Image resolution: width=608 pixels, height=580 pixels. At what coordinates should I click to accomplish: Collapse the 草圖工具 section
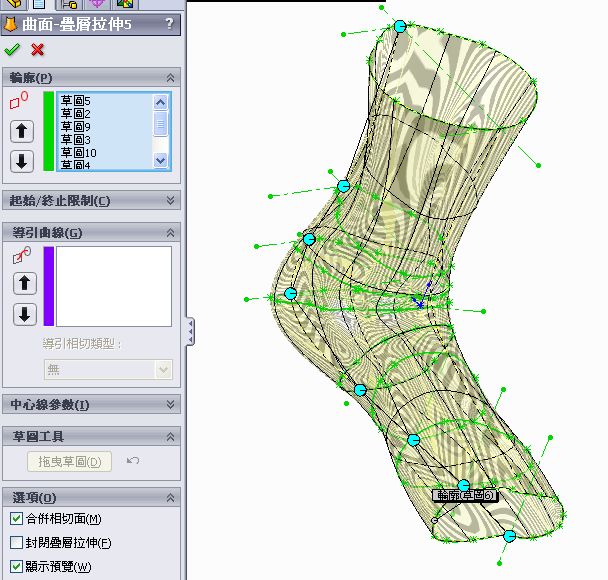170,437
